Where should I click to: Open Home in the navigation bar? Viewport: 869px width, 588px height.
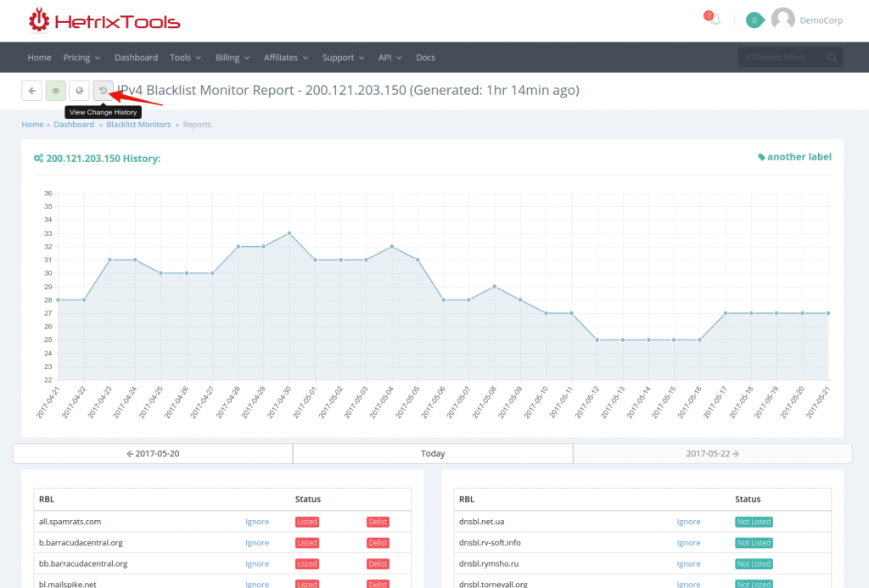39,58
